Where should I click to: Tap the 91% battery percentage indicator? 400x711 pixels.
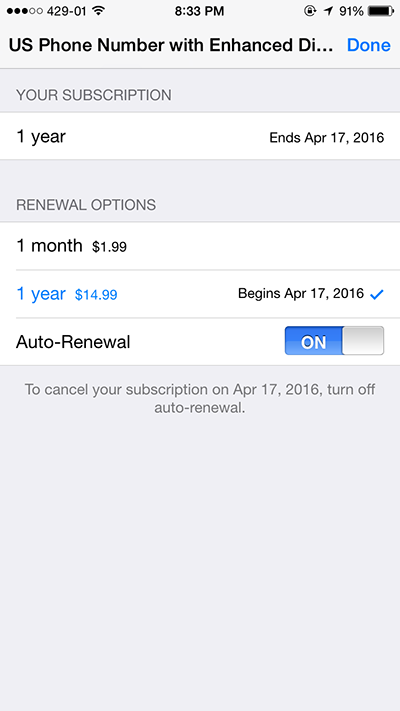click(351, 11)
